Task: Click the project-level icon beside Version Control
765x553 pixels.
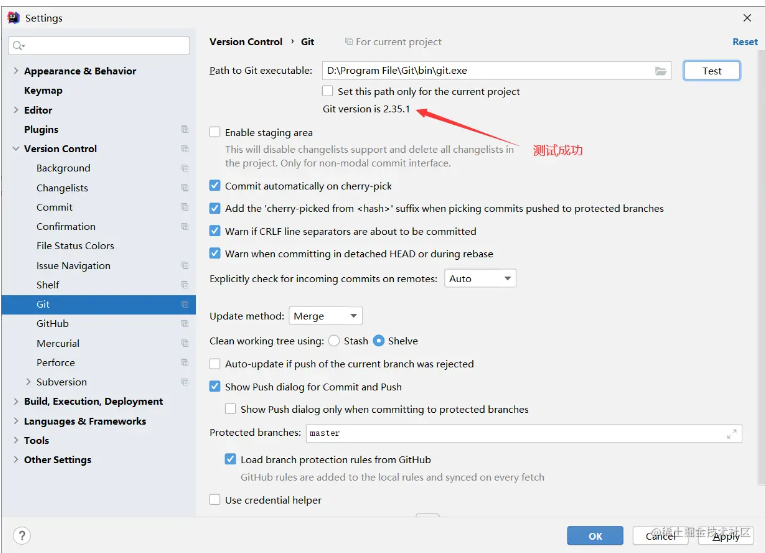Action: click(x=185, y=149)
